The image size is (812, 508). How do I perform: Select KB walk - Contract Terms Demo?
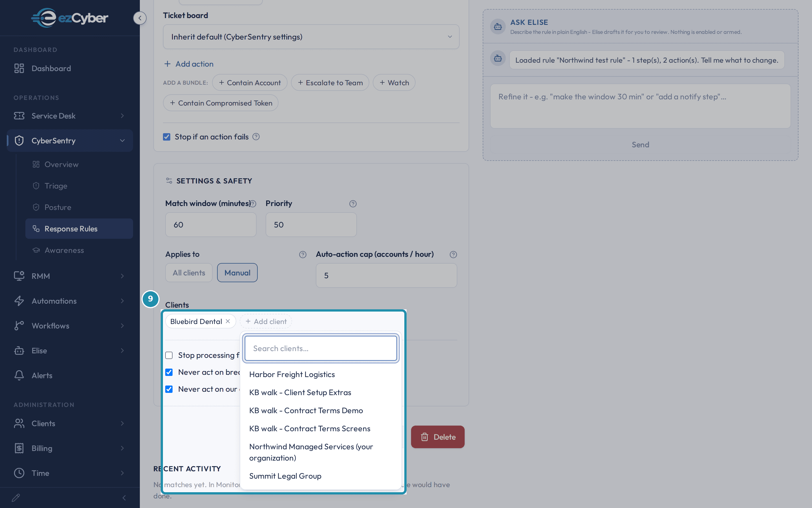321,411
